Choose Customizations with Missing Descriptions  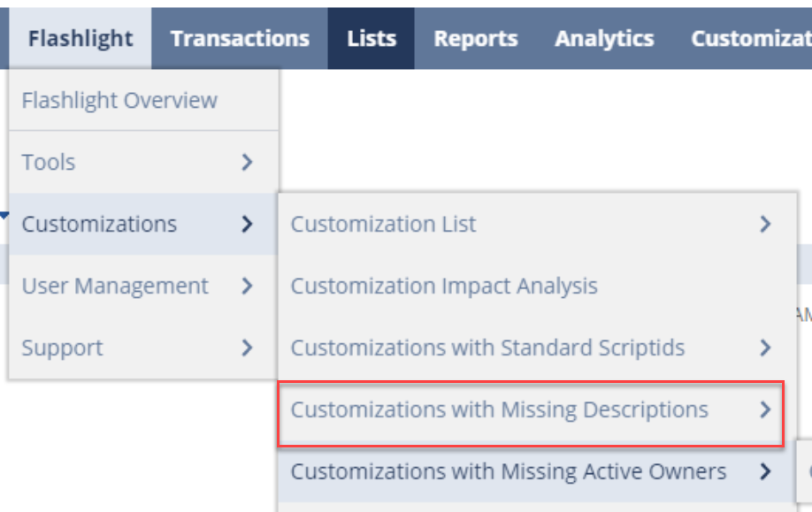(499, 409)
